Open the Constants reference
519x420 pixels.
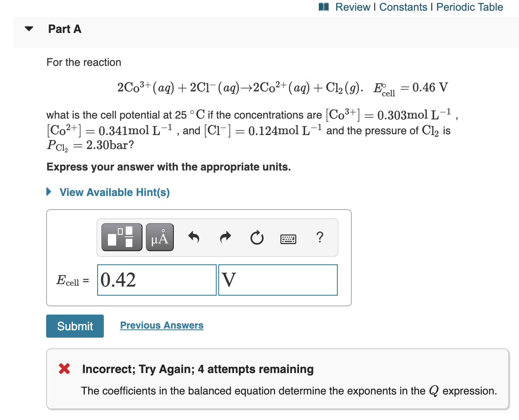click(403, 7)
